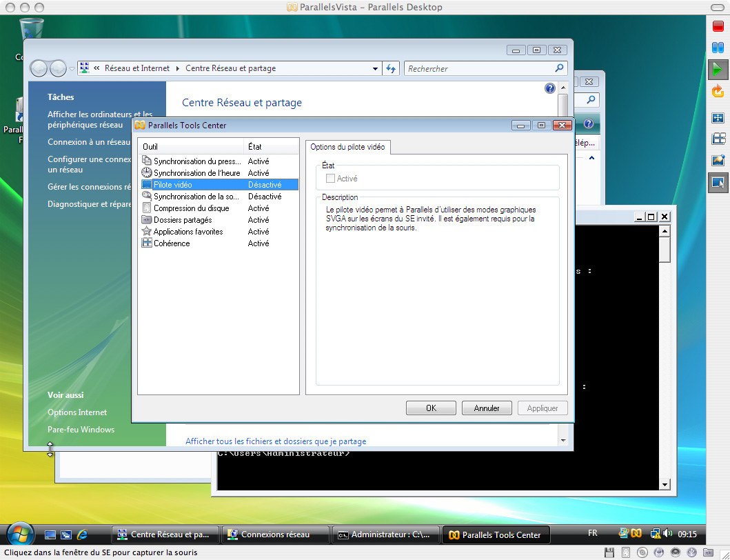Select Options du pilote vidéo tab
This screenshot has width=730, height=560.
[x=348, y=147]
